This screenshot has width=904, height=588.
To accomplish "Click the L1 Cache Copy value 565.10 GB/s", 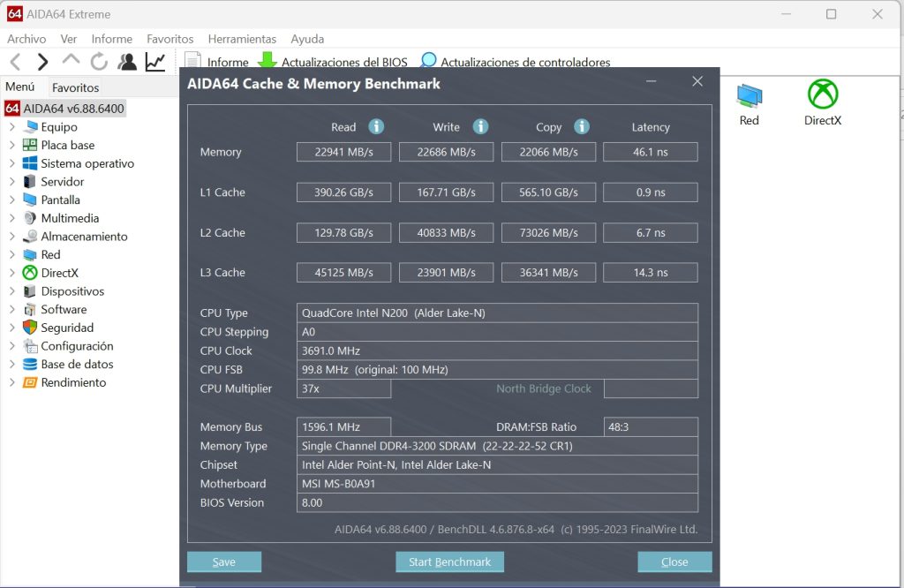I will point(548,192).
